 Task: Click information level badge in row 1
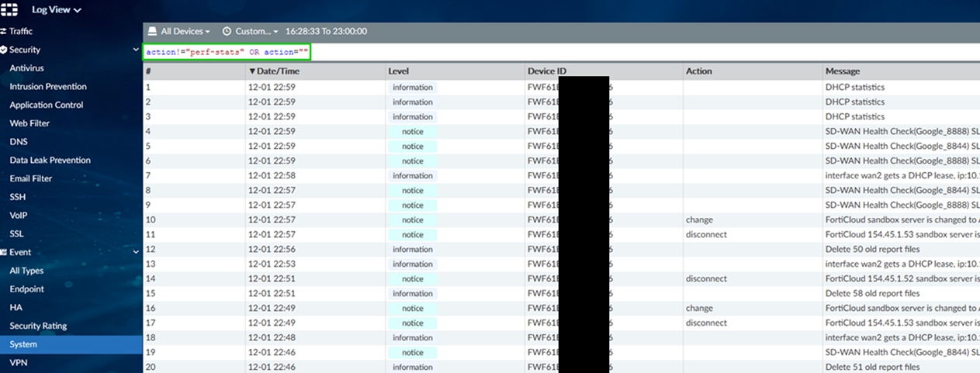[x=413, y=88]
